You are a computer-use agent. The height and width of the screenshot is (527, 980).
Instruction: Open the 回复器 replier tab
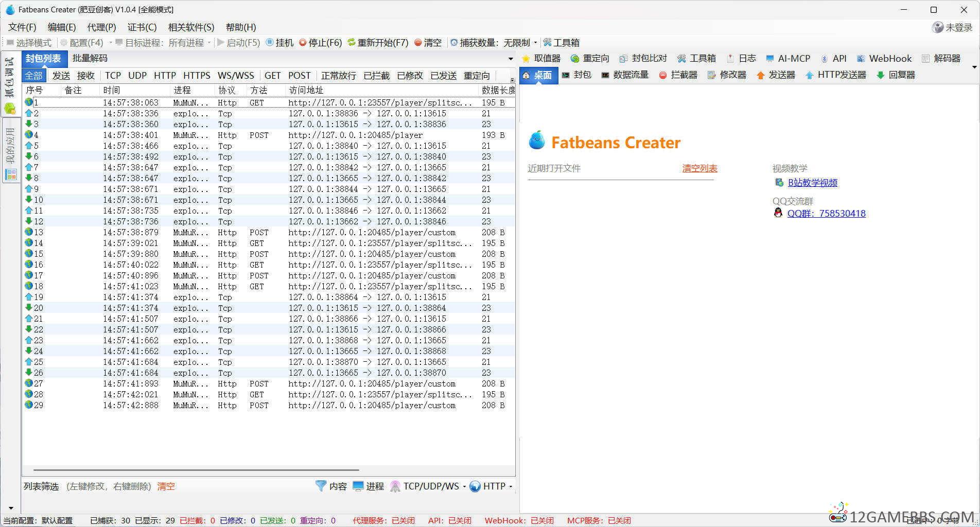point(896,75)
